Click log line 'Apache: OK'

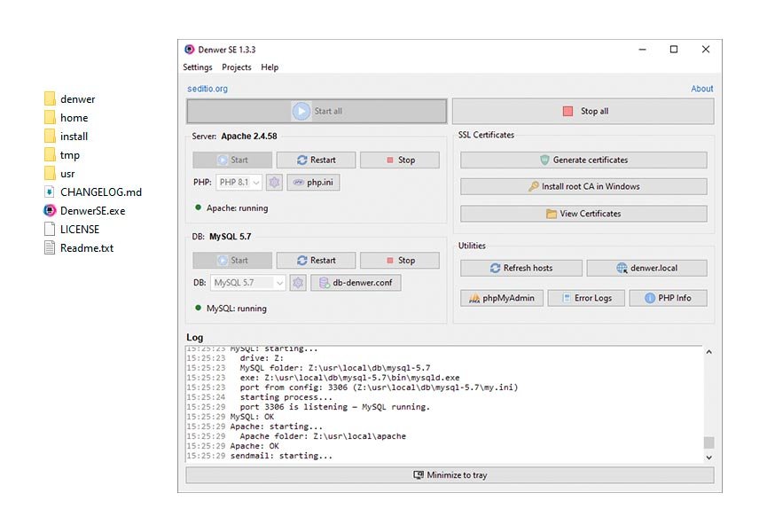click(254, 446)
